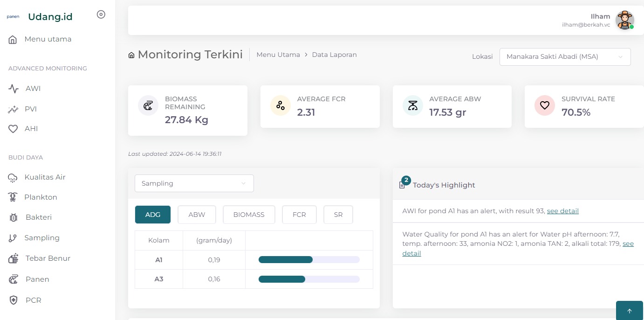
Task: Open the Menu utama navigation entry
Action: coord(48,39)
